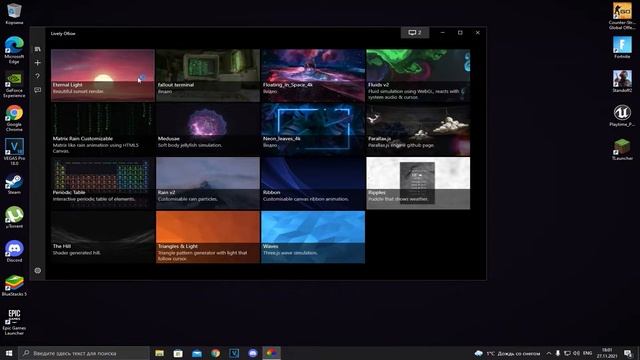Click the Microsoft Edge desktop icon
Viewport: 640px width, 360px height.
14,50
